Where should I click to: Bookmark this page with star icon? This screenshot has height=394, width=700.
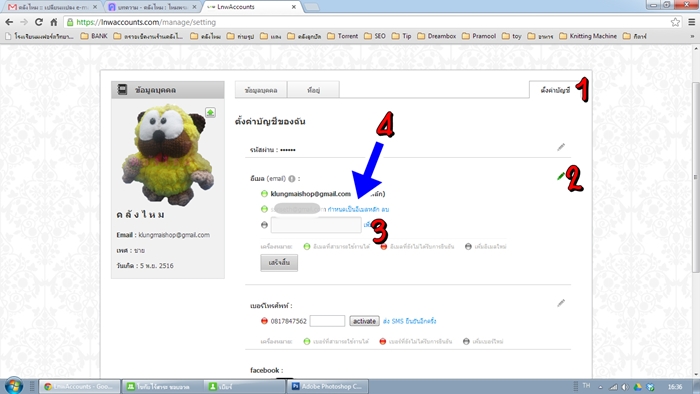click(x=675, y=22)
